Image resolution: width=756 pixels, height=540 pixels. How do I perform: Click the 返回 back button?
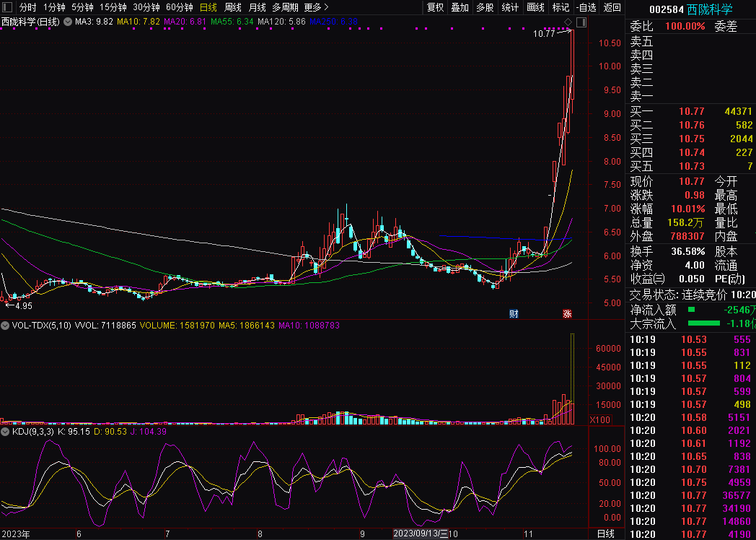pos(612,7)
